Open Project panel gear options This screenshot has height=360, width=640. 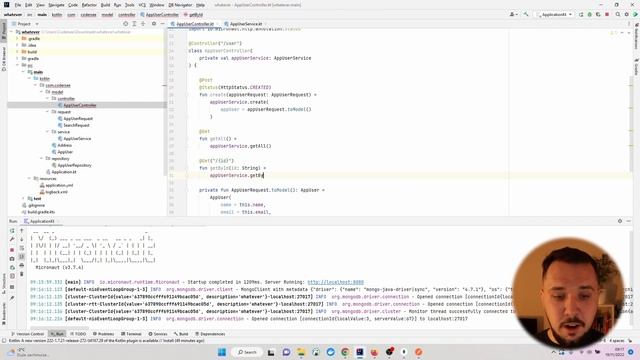pyautogui.click(x=154, y=24)
